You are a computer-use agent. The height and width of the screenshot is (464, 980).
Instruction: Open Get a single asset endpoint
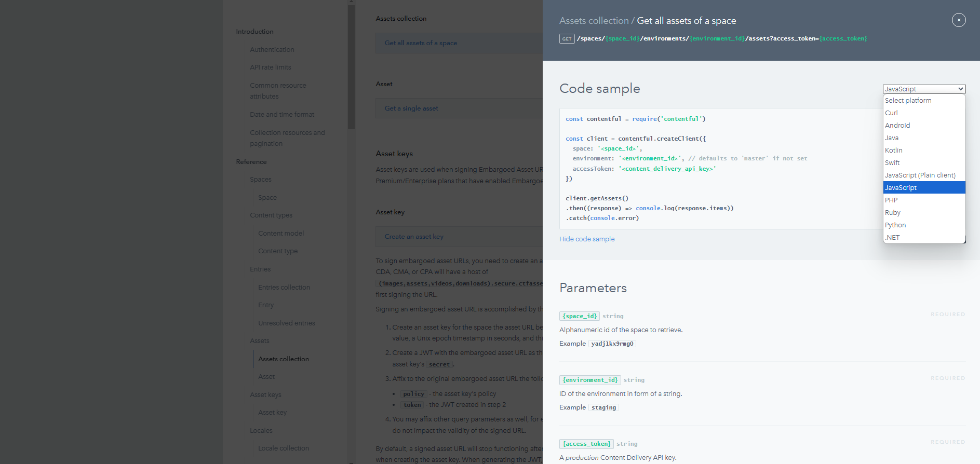(459, 108)
